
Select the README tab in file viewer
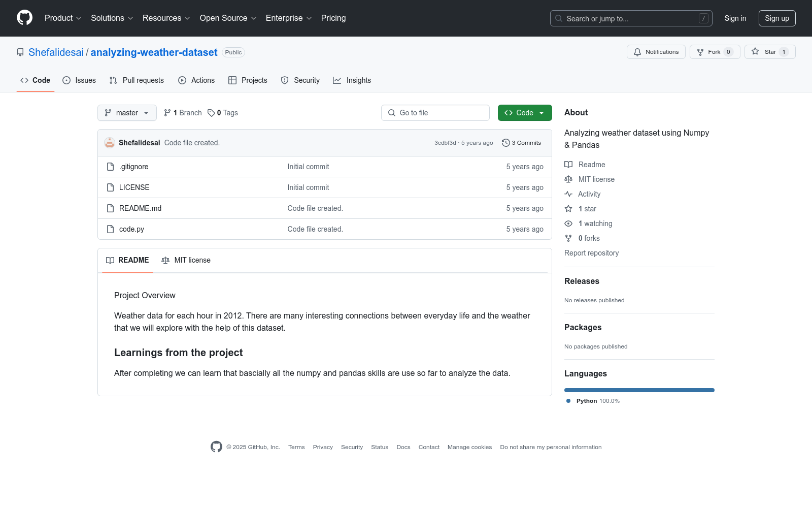(x=127, y=260)
